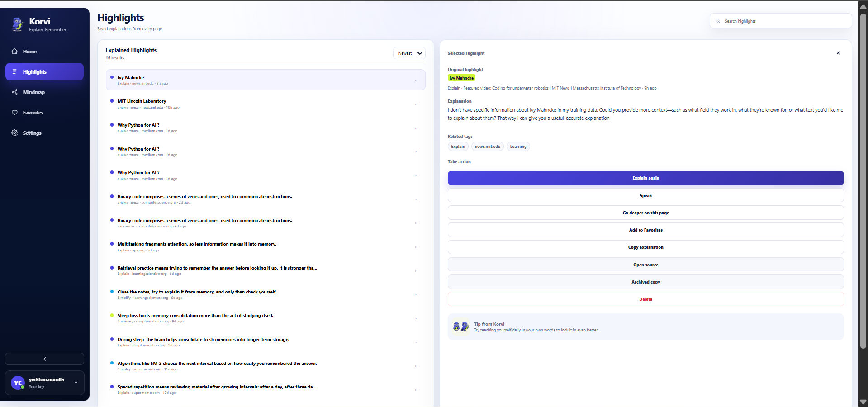This screenshot has width=868, height=407.
Task: Open the Newest sort dropdown
Action: tap(409, 53)
